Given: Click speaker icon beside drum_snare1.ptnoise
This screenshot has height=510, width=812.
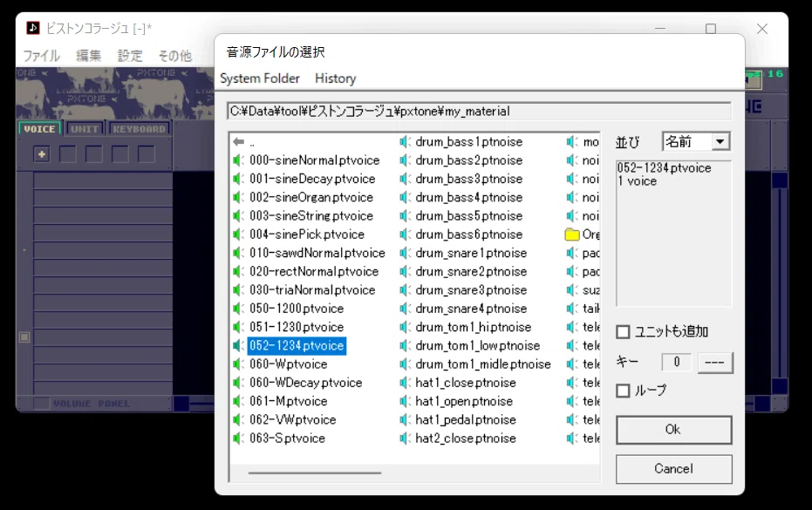Looking at the screenshot, I should 405,253.
